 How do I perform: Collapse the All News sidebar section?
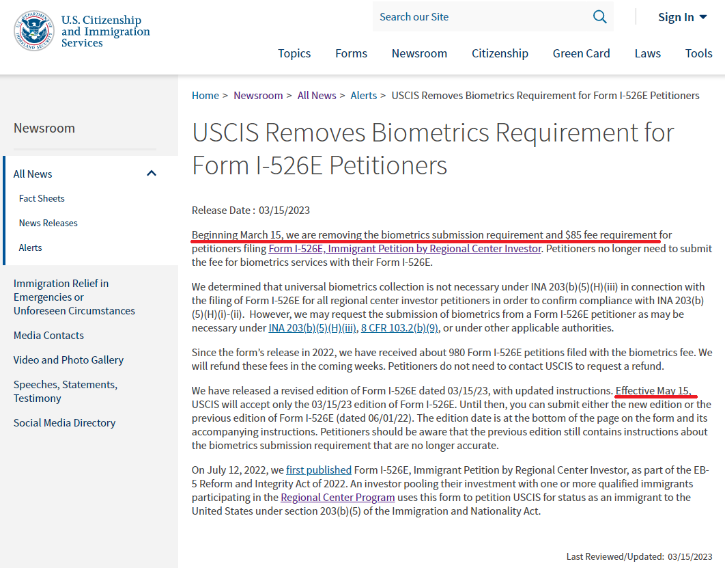coord(151,173)
